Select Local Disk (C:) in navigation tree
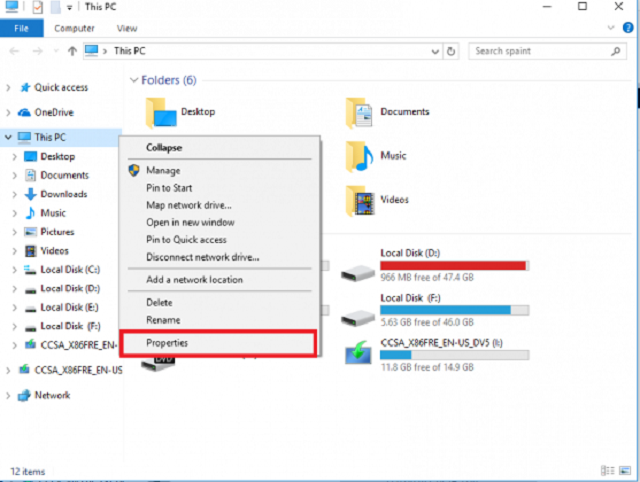The width and height of the screenshot is (640, 482). click(x=70, y=269)
